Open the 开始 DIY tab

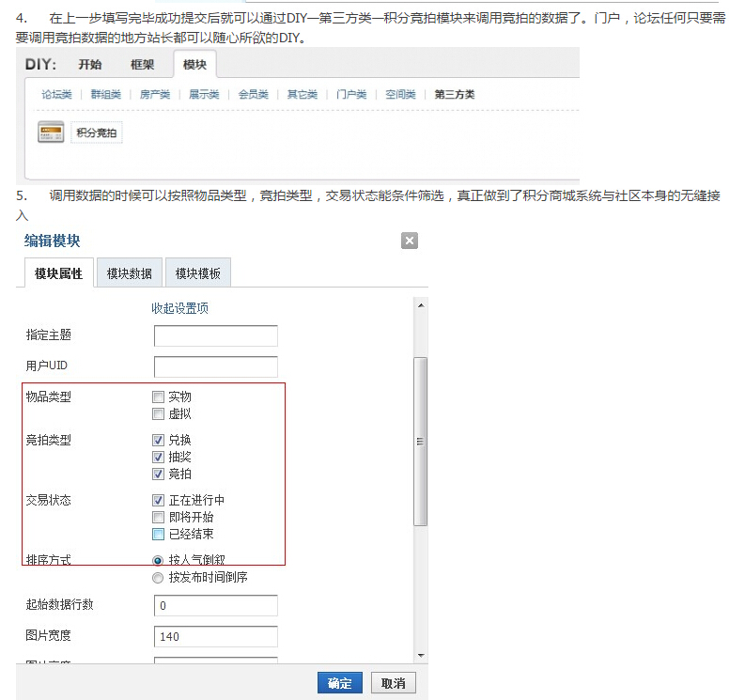click(x=90, y=65)
